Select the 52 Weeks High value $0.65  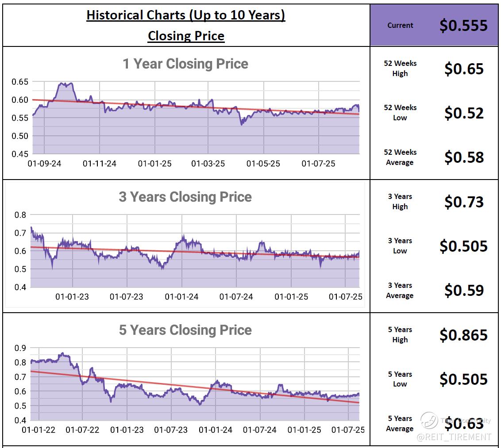464,69
